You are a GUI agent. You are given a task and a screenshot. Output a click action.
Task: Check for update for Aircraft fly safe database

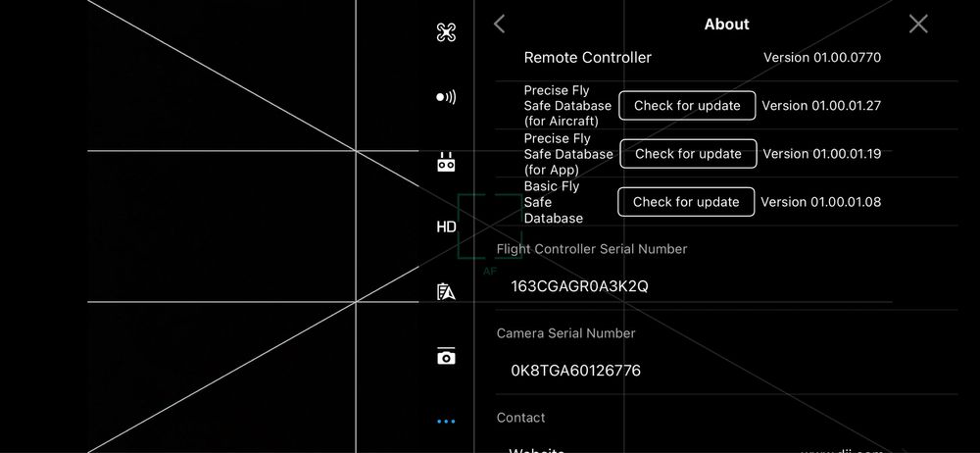tap(687, 106)
